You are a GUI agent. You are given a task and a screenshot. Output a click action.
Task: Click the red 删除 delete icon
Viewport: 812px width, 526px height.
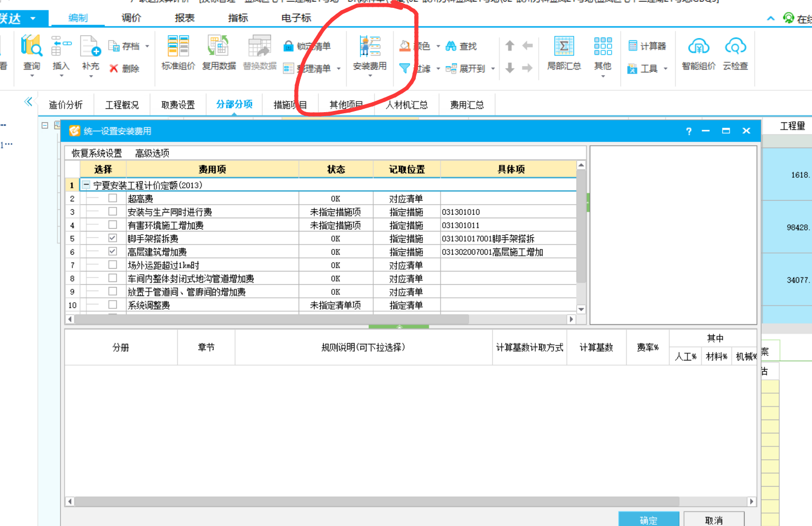114,68
